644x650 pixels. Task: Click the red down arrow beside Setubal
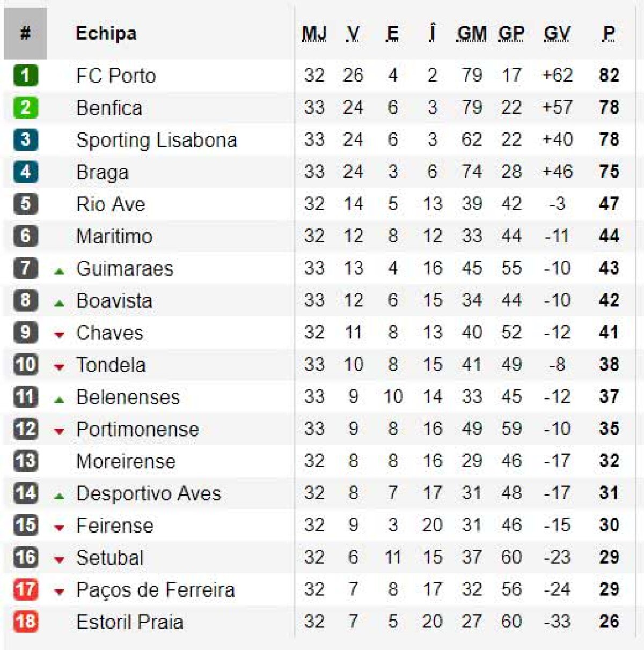(60, 560)
